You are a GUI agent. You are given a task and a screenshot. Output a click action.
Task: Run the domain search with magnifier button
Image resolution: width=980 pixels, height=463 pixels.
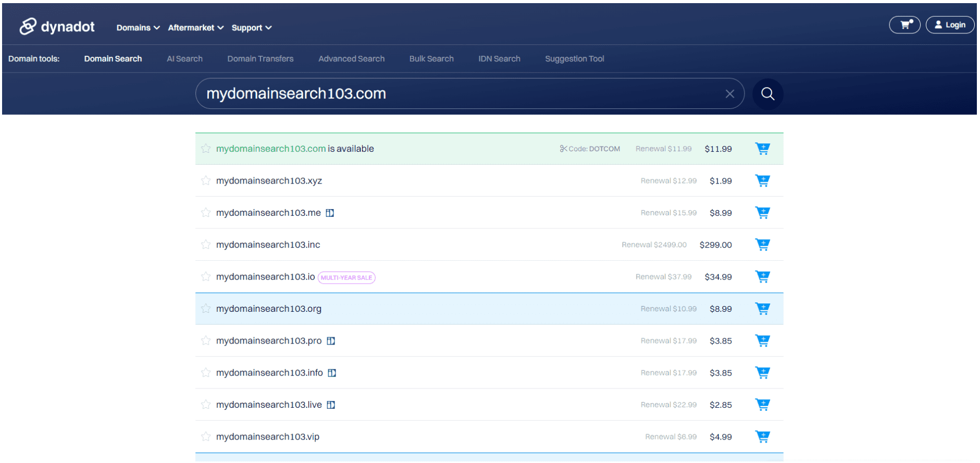pos(767,94)
